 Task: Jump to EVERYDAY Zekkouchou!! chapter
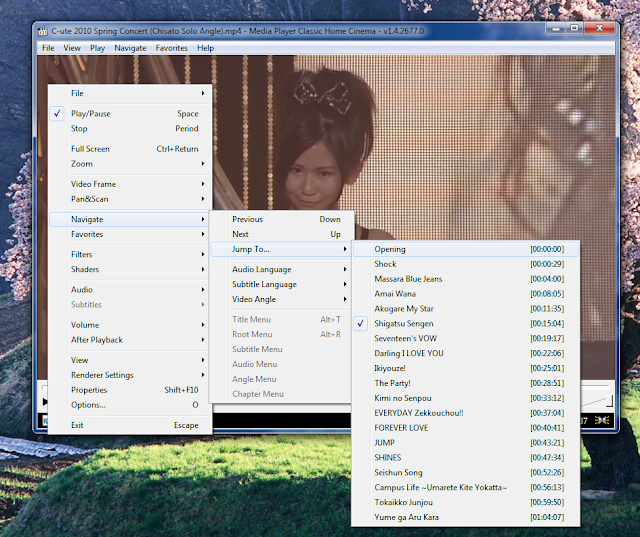click(466, 413)
